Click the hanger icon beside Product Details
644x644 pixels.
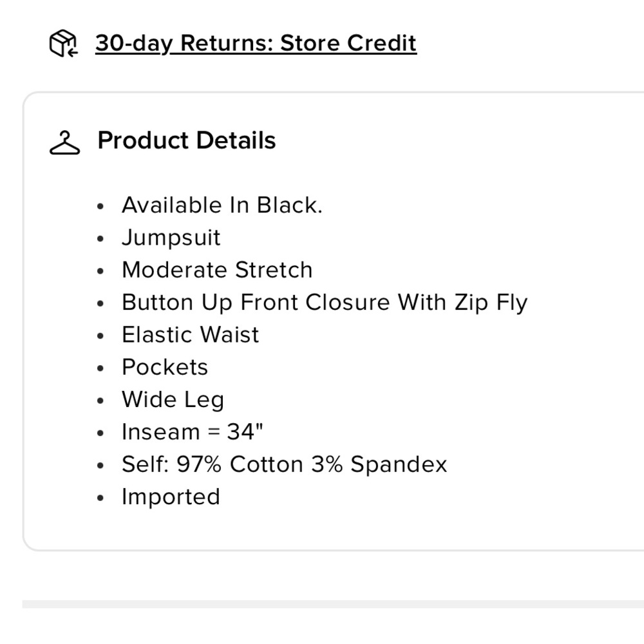(x=65, y=143)
